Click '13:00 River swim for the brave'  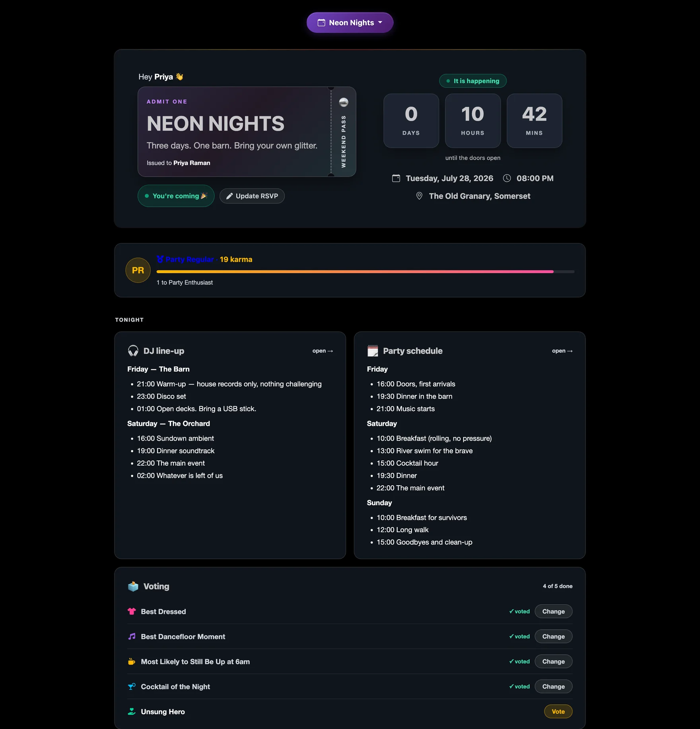point(425,451)
